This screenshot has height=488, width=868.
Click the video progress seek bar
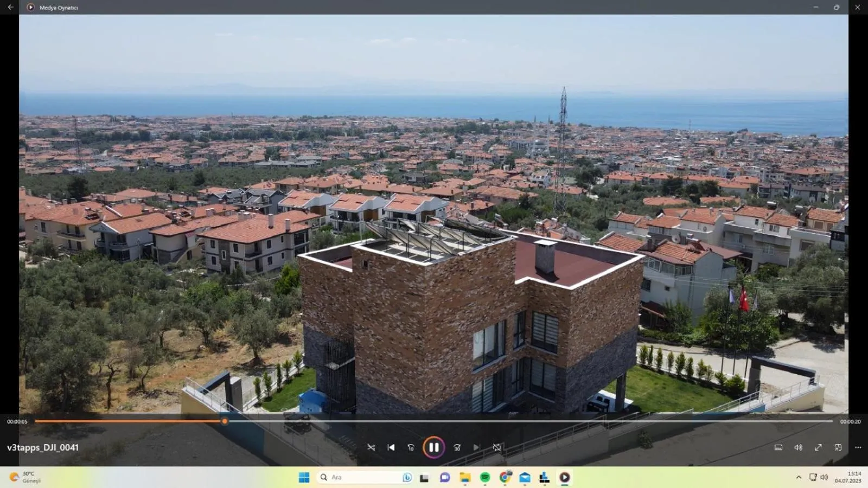pos(488,421)
